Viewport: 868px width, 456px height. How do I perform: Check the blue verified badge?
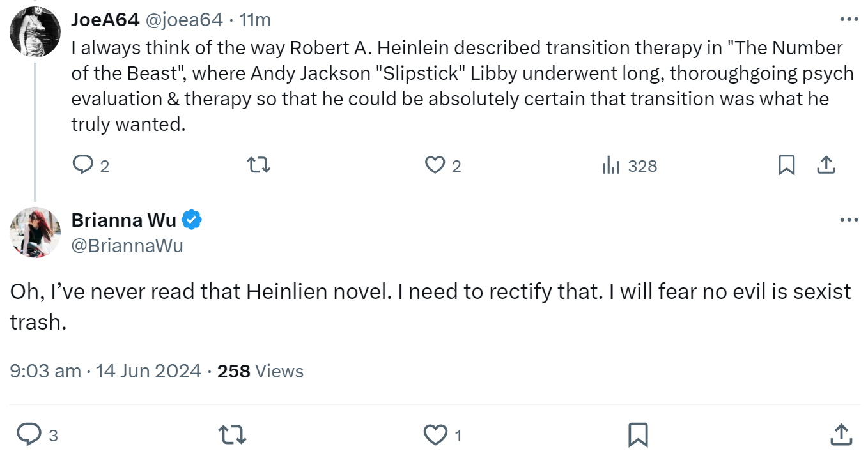pyautogui.click(x=192, y=220)
